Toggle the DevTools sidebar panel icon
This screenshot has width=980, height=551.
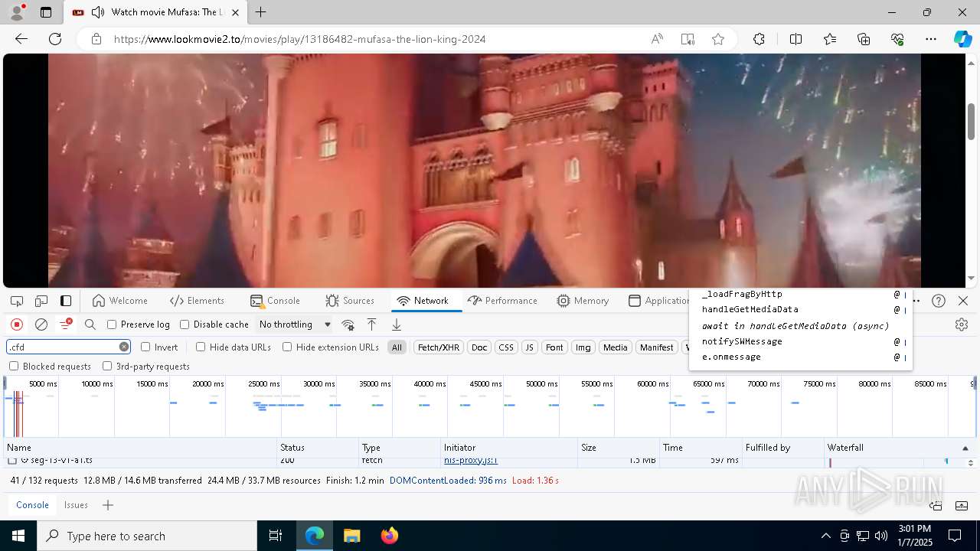(x=66, y=301)
